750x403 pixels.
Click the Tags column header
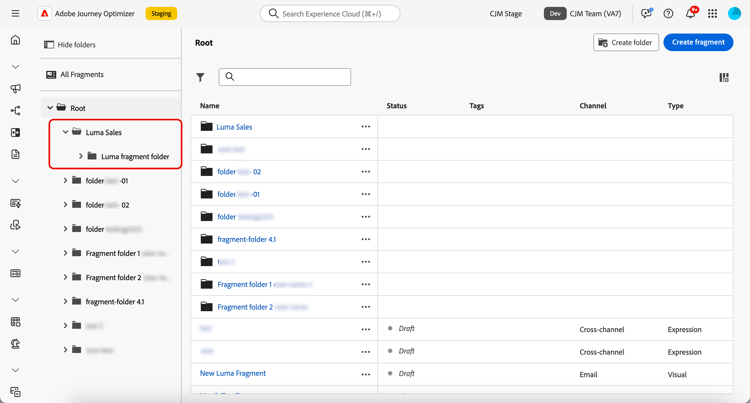476,106
